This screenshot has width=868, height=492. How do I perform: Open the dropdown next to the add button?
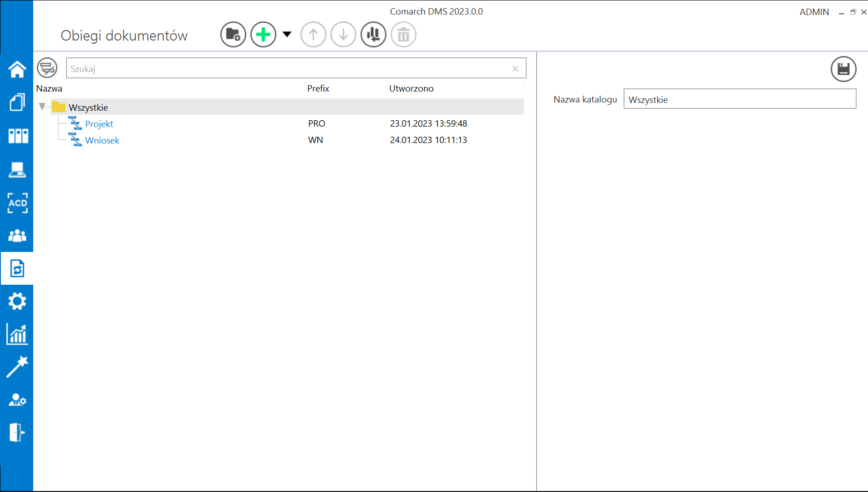point(287,34)
